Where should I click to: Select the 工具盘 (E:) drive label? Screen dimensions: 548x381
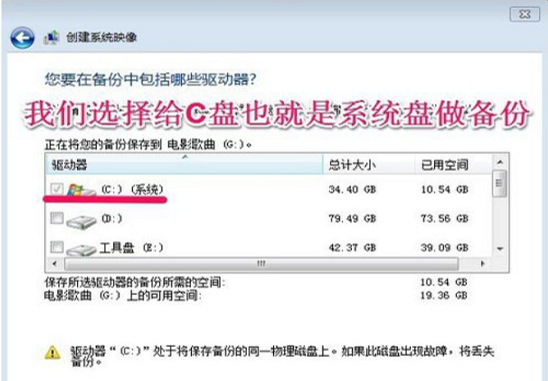(131, 247)
